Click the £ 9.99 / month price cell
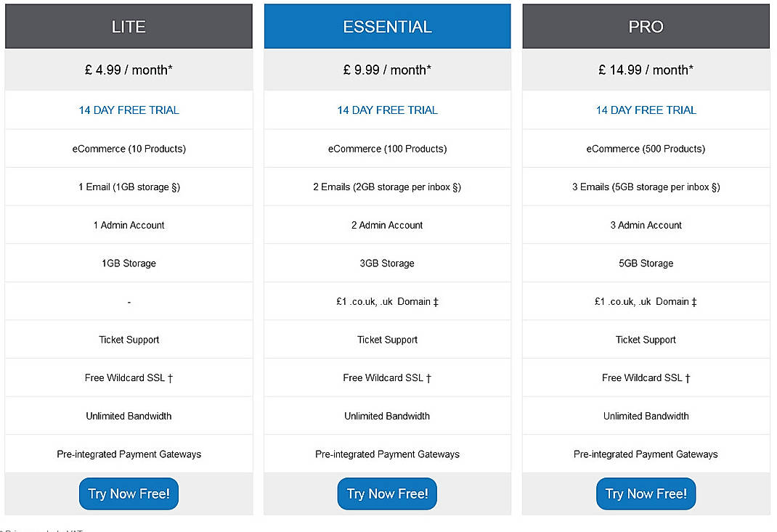Image resolution: width=777 pixels, height=532 pixels. (x=387, y=70)
